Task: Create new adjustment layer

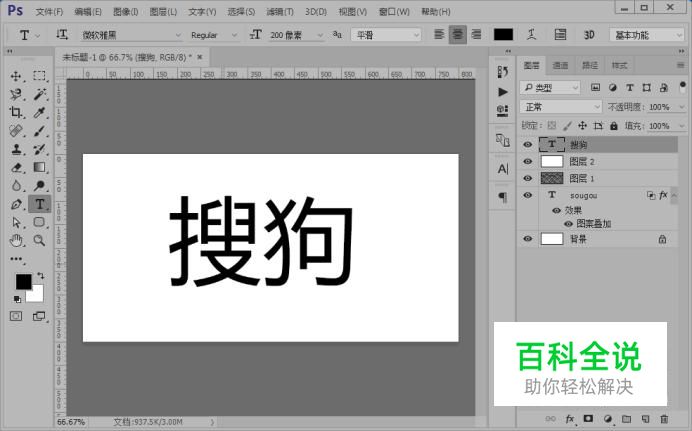Action: (608, 419)
